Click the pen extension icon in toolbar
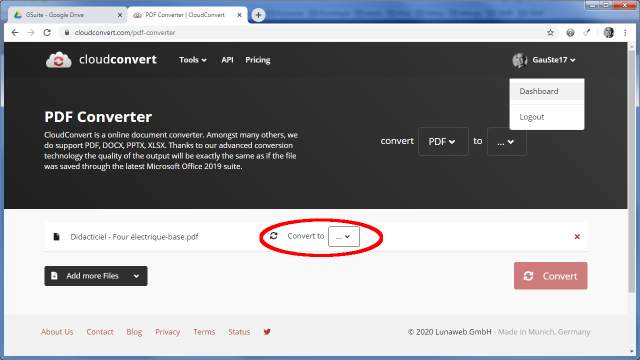Viewport: 640px width, 360px height. (x=587, y=33)
